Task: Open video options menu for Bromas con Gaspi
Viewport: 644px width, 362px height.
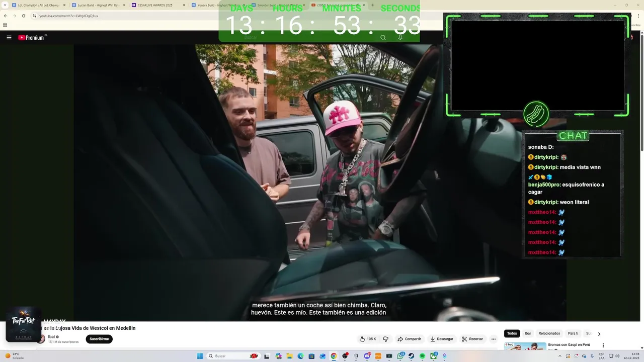Action: point(603,345)
